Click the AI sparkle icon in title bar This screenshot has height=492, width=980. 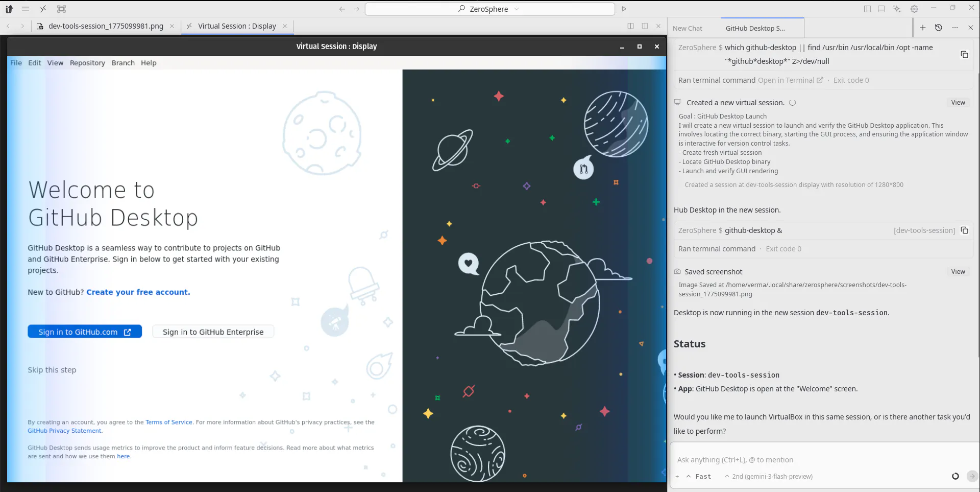tap(897, 9)
